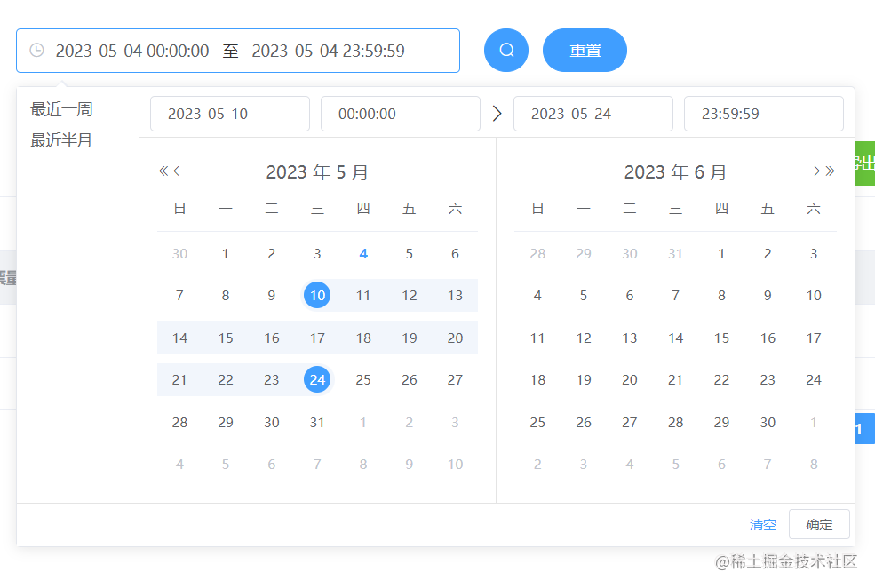Click the 清空 clear link
This screenshot has height=588, width=875.
[x=762, y=524]
